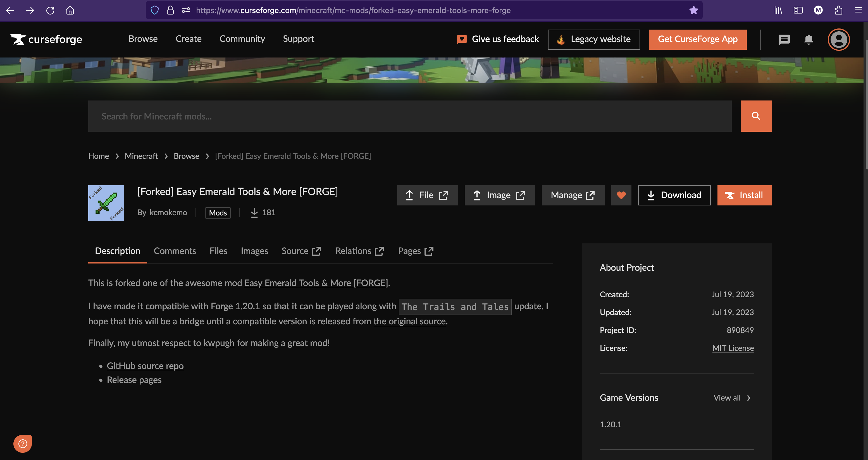Click the Relations external link tab

click(x=359, y=251)
